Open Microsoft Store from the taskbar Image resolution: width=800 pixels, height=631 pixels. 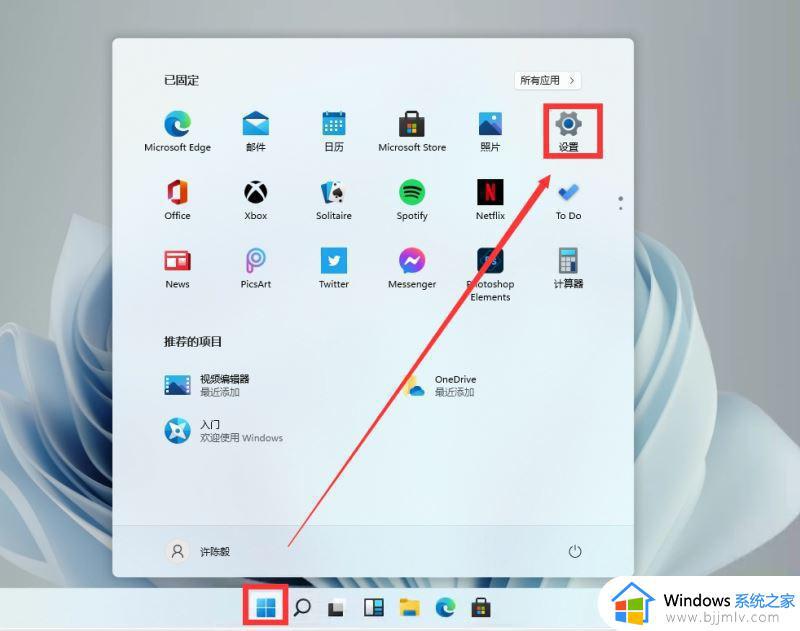[481, 607]
